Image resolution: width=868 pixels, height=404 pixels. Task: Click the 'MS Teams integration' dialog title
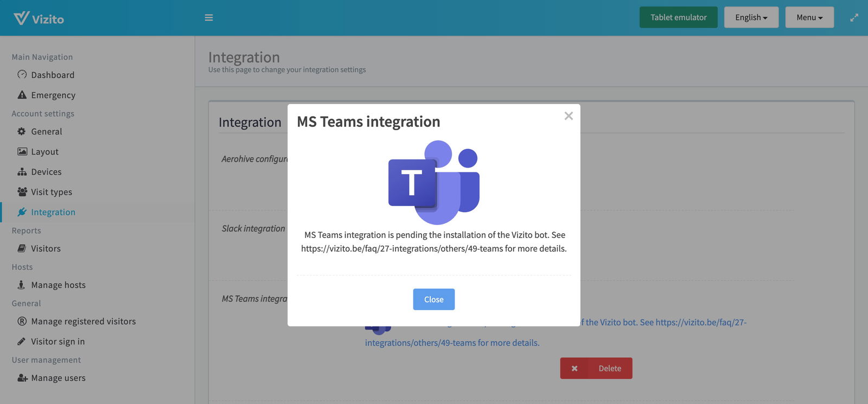coord(368,121)
